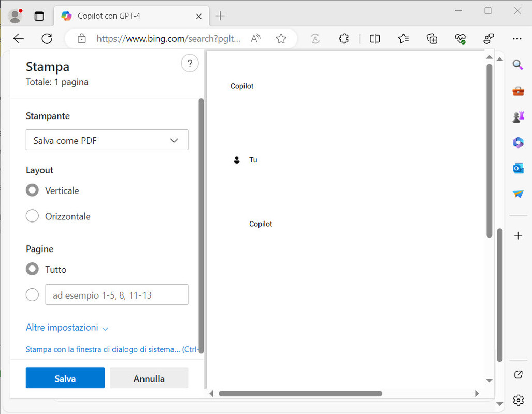Open the tab actions menu icon

point(39,16)
